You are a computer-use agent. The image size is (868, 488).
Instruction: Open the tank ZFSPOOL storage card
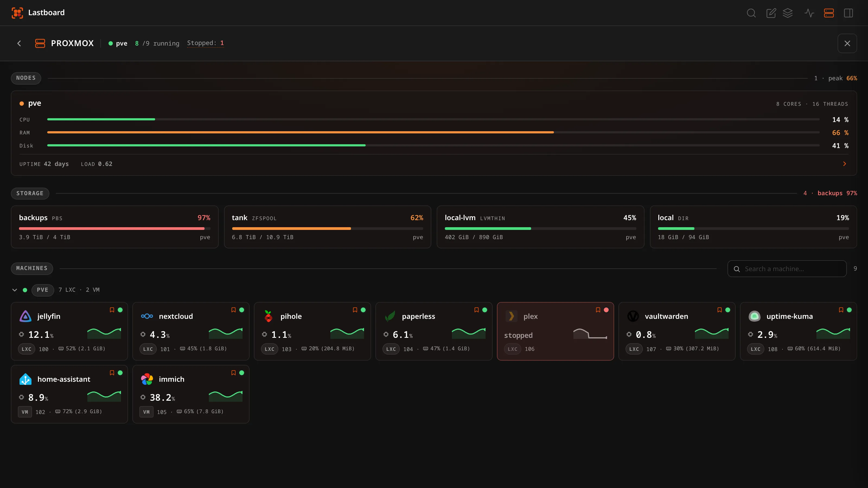click(x=327, y=227)
